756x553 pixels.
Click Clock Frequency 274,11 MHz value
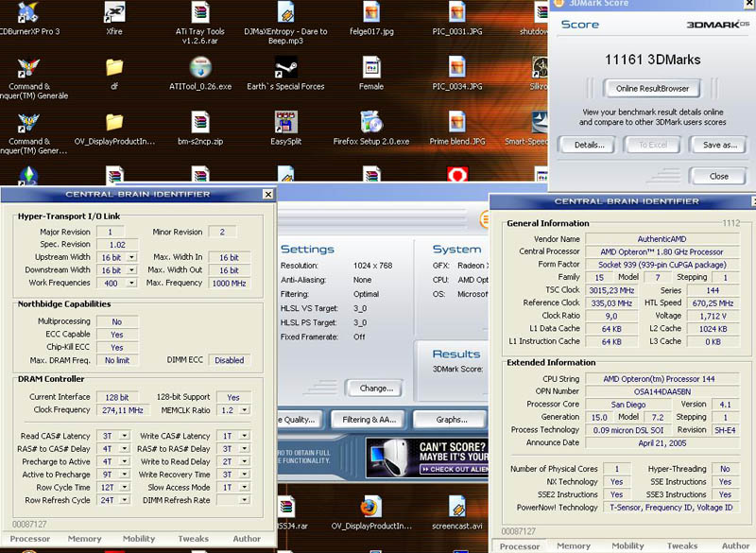(x=123, y=410)
